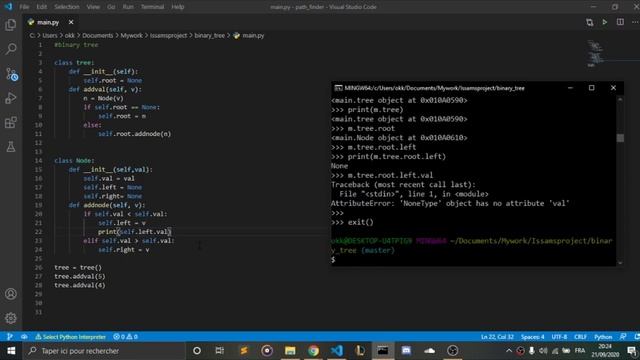Click the MINGW64 terminal scroll down arrow
This screenshot has width=640, height=360.
tap(620, 263)
